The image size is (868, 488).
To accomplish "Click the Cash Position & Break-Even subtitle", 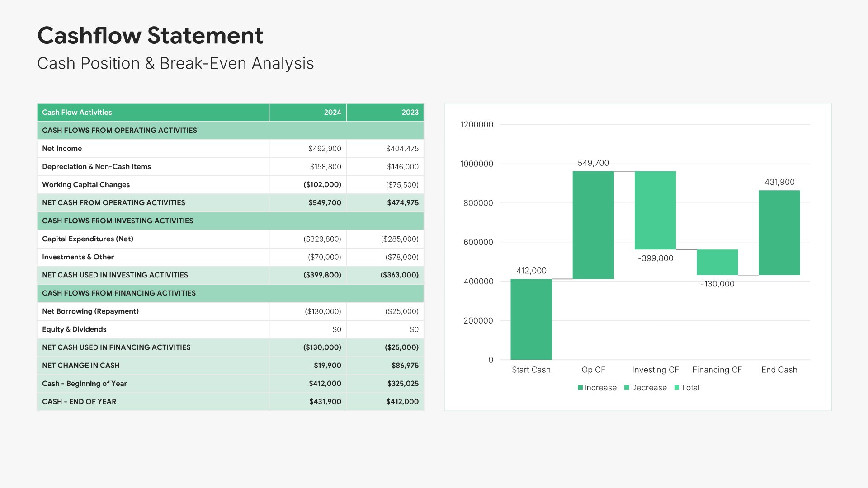I will pos(175,64).
